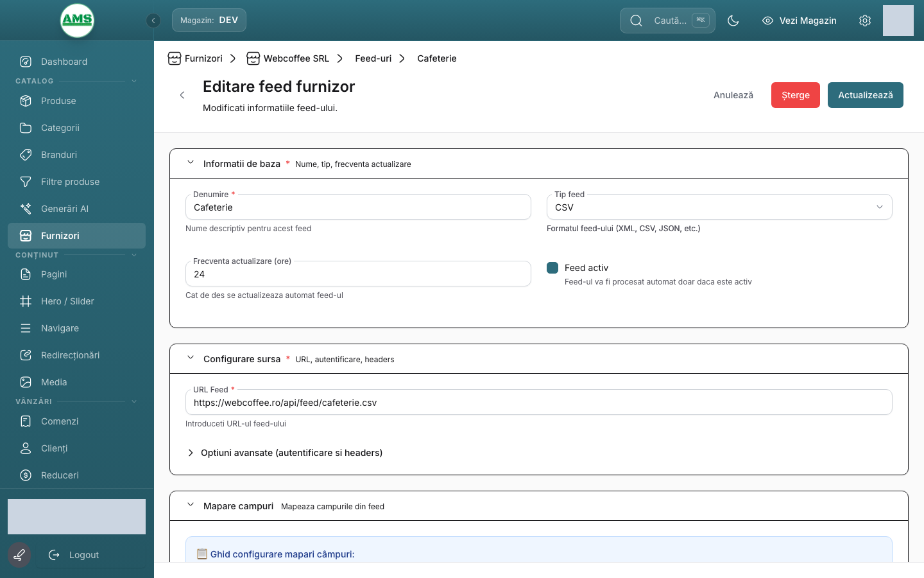Image resolution: width=924 pixels, height=578 pixels.
Task: Open the Feed-uri breadcrumb link
Action: tap(373, 58)
